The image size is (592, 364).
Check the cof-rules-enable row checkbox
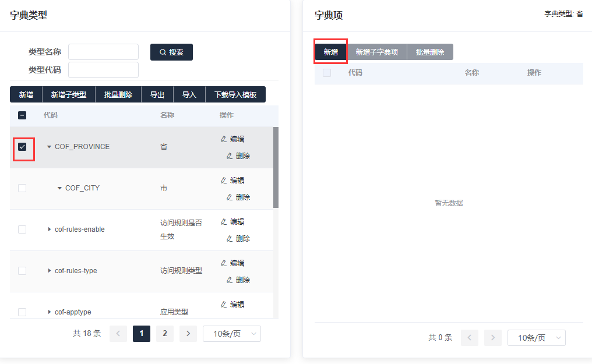pos(22,229)
